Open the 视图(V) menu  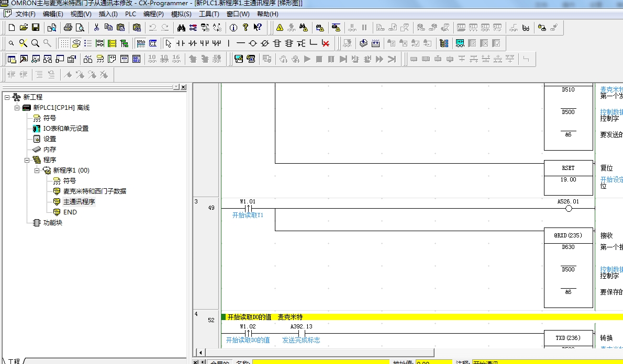(81, 14)
